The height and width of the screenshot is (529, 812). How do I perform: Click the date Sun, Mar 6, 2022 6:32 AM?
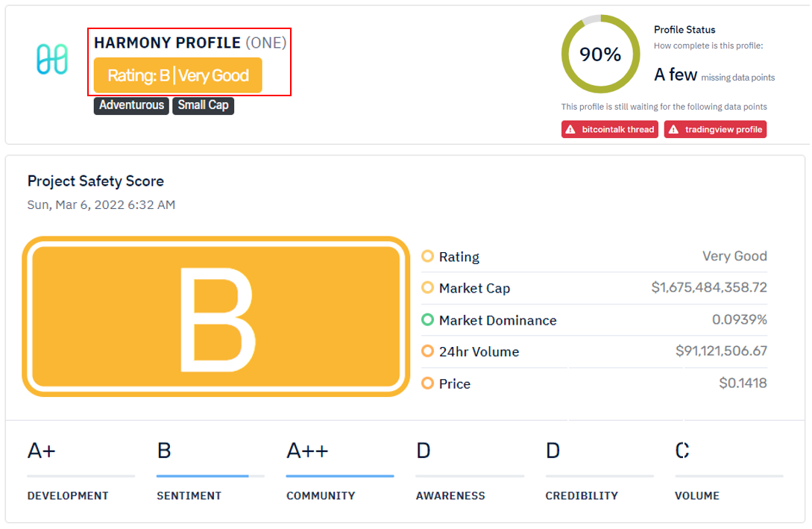click(x=101, y=204)
